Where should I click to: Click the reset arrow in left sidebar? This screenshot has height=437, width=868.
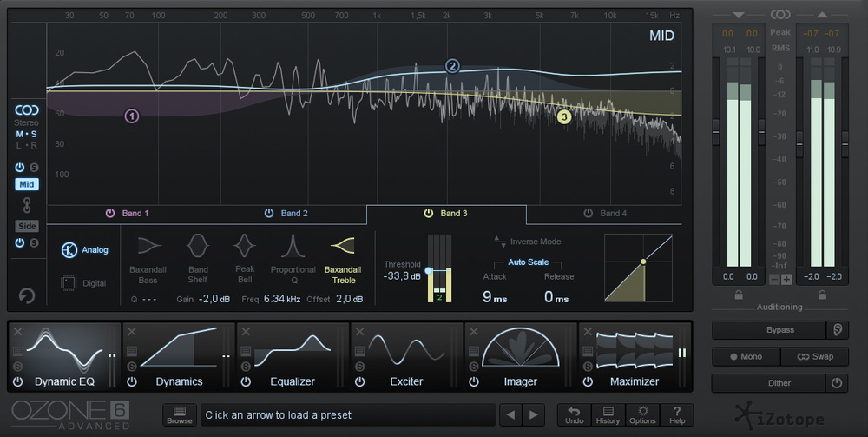coord(26,295)
